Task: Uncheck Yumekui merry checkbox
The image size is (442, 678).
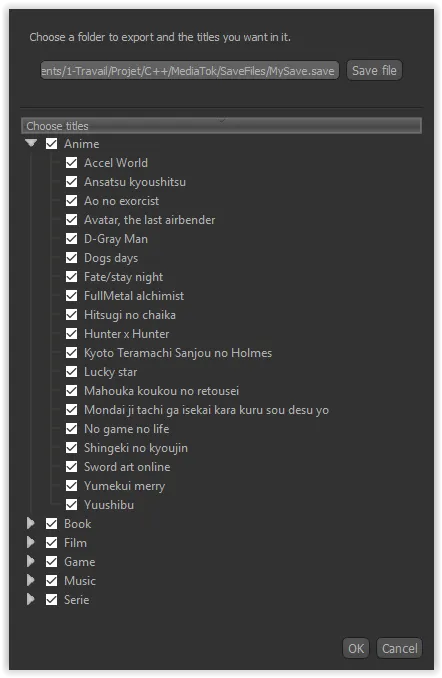Action: (71, 486)
